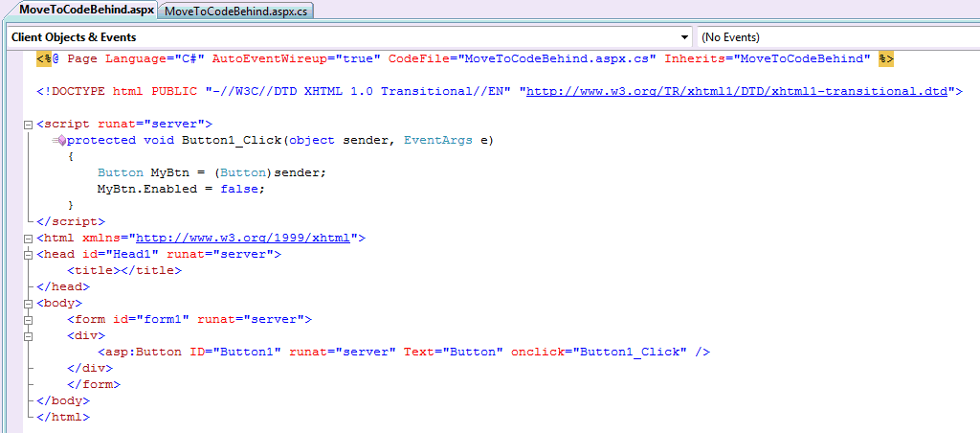Click the onclick="Button1_Click" attribute
This screenshot has width=980, height=433.
click(x=599, y=352)
